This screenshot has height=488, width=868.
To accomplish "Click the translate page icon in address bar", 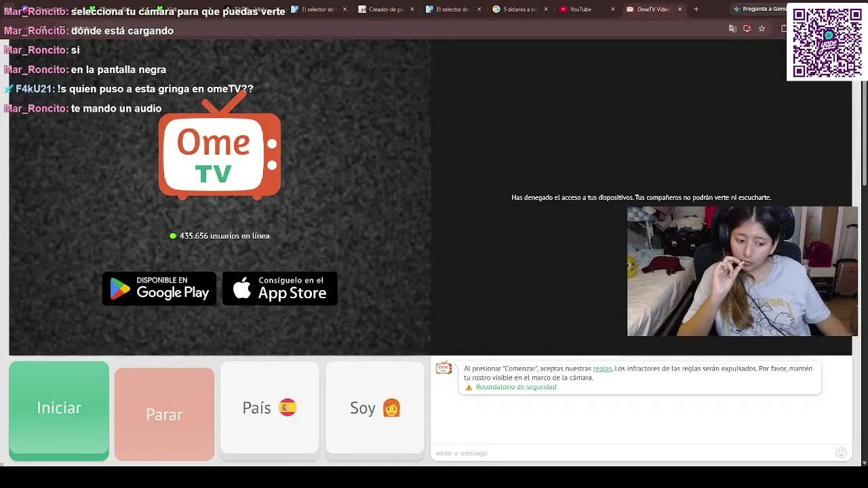I will coord(732,28).
